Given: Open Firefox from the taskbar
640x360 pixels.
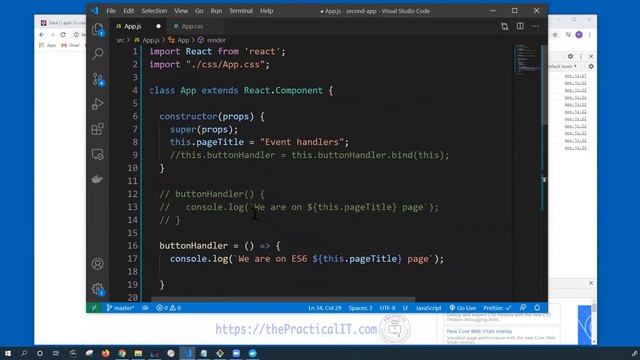Looking at the screenshot, I should click(105, 353).
